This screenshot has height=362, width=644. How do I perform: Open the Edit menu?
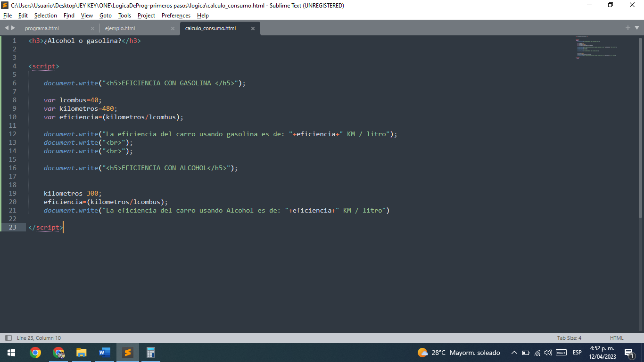point(23,16)
